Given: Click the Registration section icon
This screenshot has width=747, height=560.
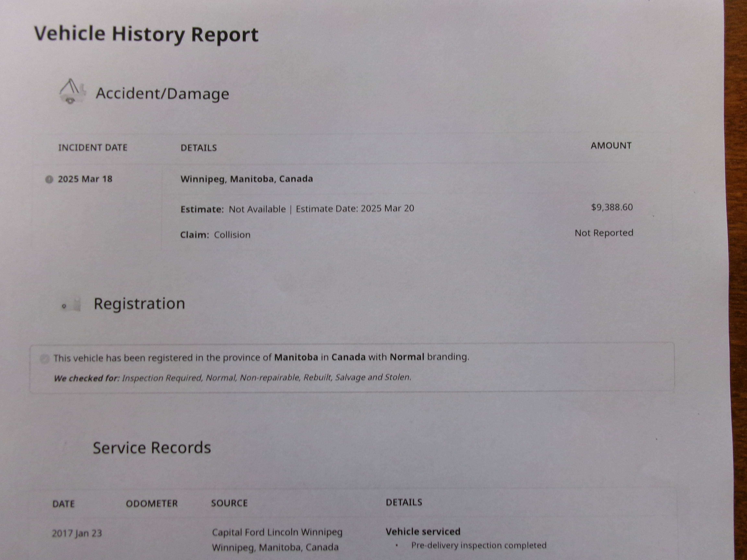Looking at the screenshot, I should coord(71,304).
